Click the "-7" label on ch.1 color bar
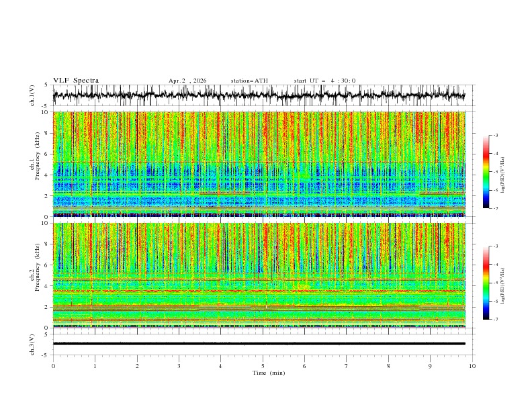Image resolution: width=532 pixels, height=411 pixels. coord(496,208)
